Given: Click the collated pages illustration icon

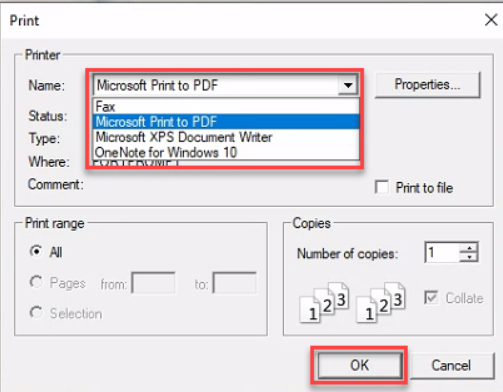Looking at the screenshot, I should point(324,302).
